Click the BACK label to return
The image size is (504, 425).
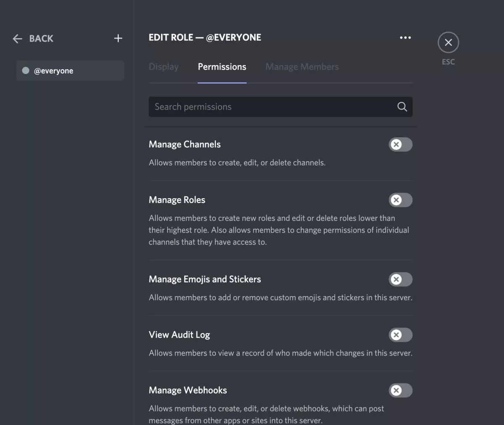coord(41,39)
